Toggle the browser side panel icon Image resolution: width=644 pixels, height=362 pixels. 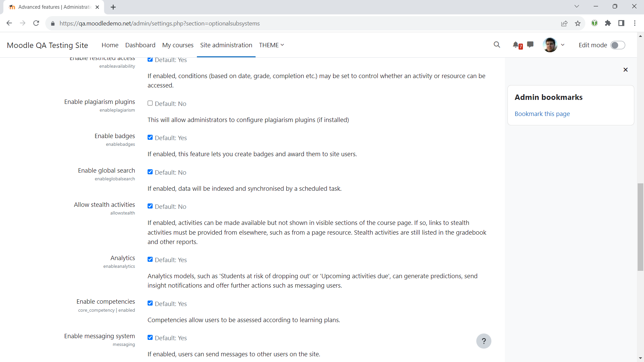click(621, 23)
